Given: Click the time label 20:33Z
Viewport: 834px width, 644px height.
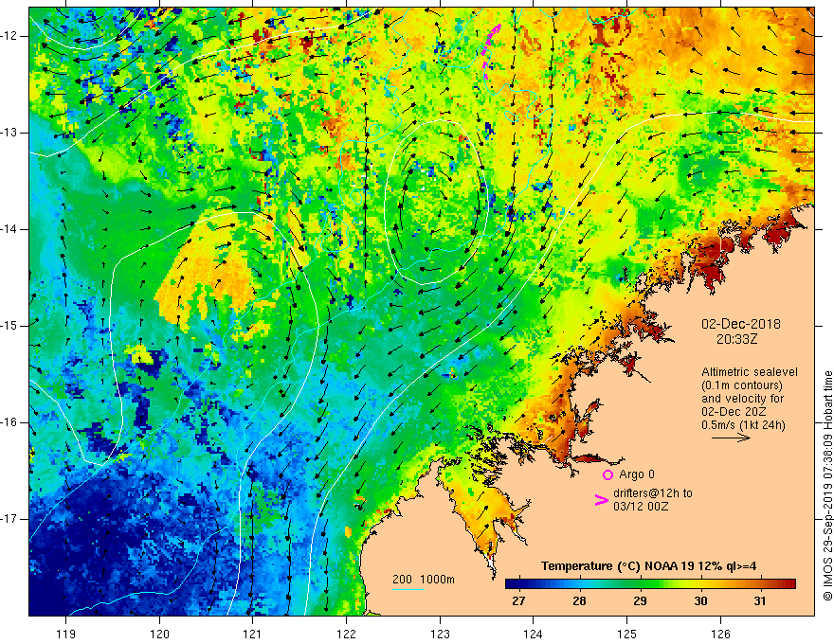Looking at the screenshot, I should tap(736, 339).
